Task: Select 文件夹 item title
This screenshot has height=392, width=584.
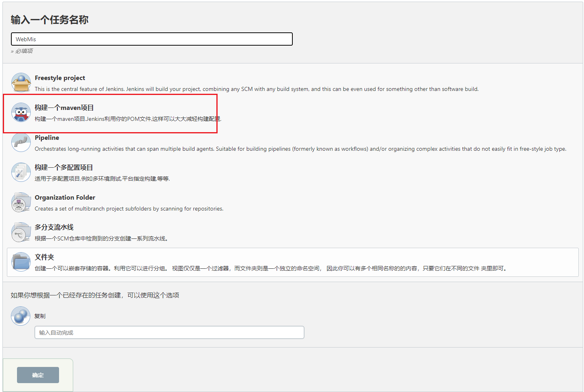Action: 44,257
